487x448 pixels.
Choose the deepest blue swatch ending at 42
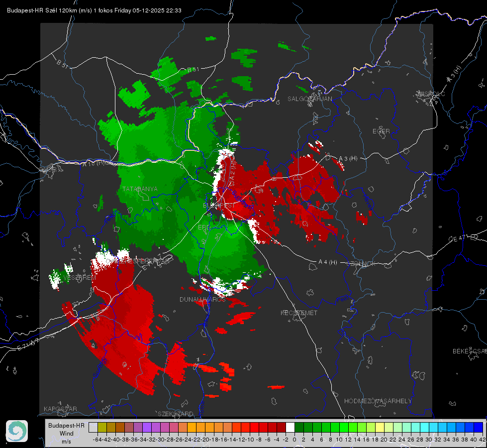pos(479,427)
